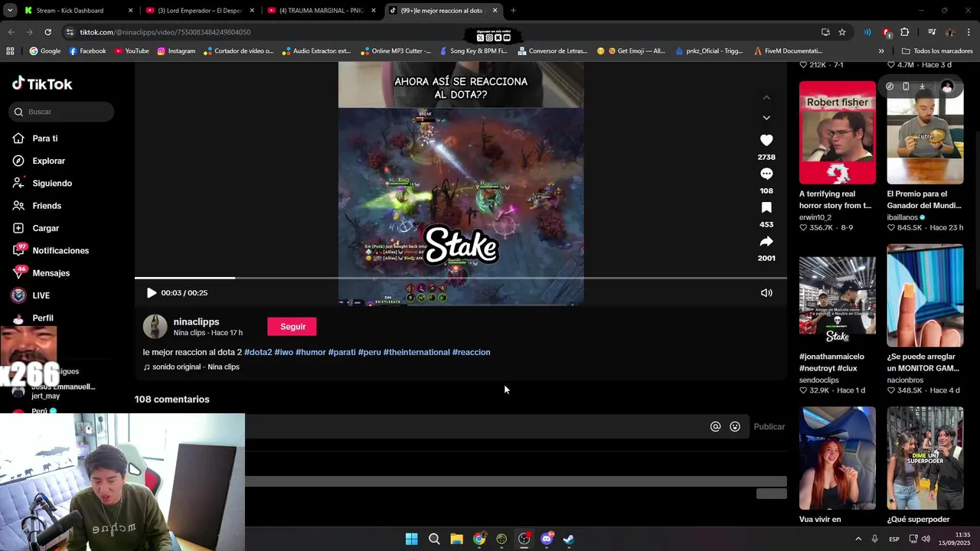Open the YouTube bookmark
980x551 pixels.
[x=132, y=51]
